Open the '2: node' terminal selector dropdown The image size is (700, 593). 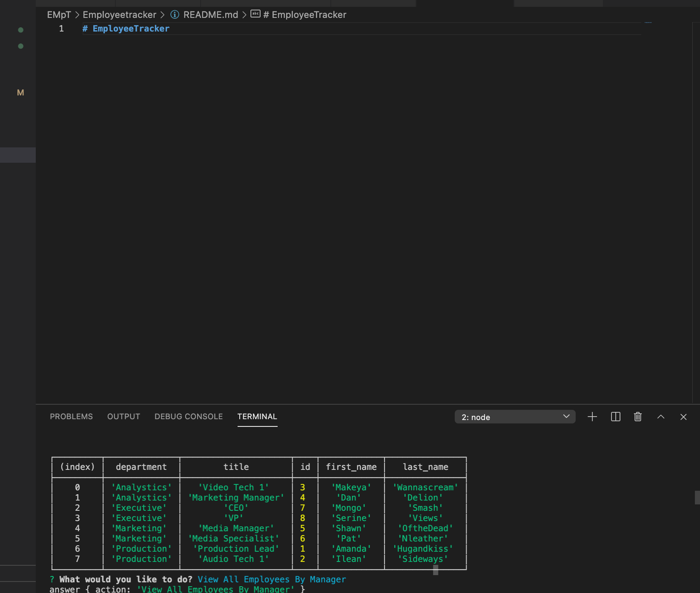coord(515,417)
